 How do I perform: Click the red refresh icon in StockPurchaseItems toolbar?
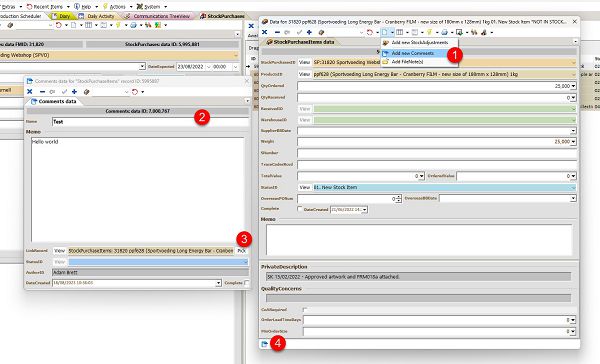point(370,32)
